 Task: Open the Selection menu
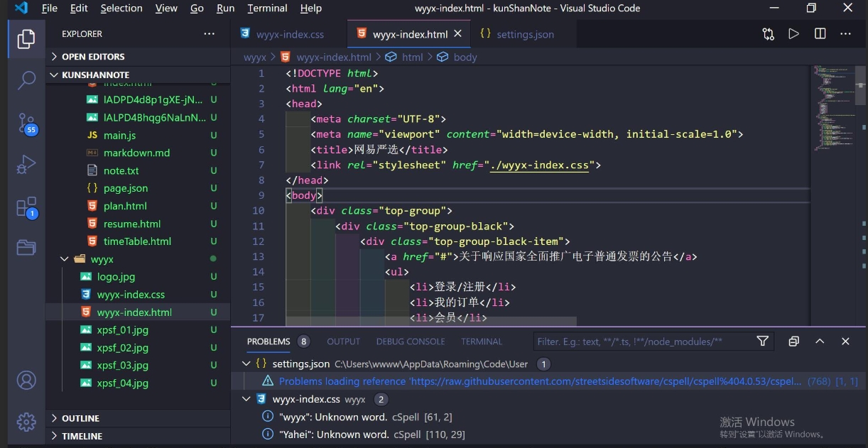pos(121,9)
